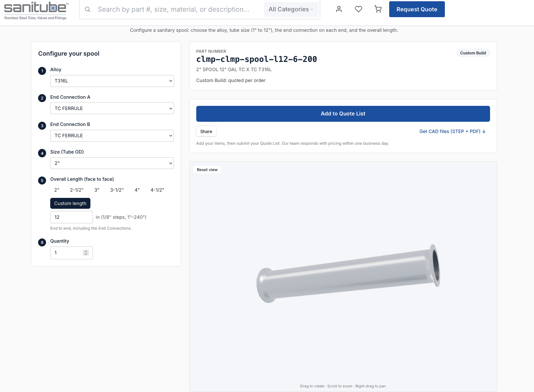This screenshot has height=392, width=534.
Task: Select the 4" overall length option
Action: pos(137,190)
